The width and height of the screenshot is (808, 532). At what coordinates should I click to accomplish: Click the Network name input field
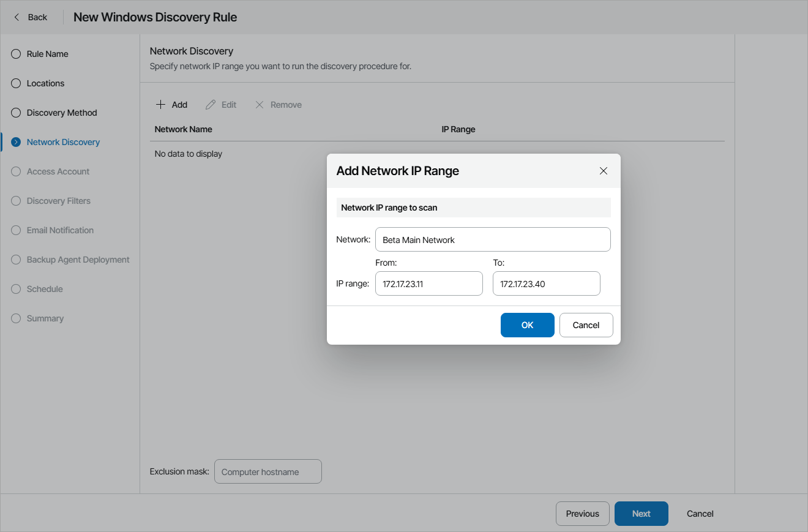coord(493,239)
